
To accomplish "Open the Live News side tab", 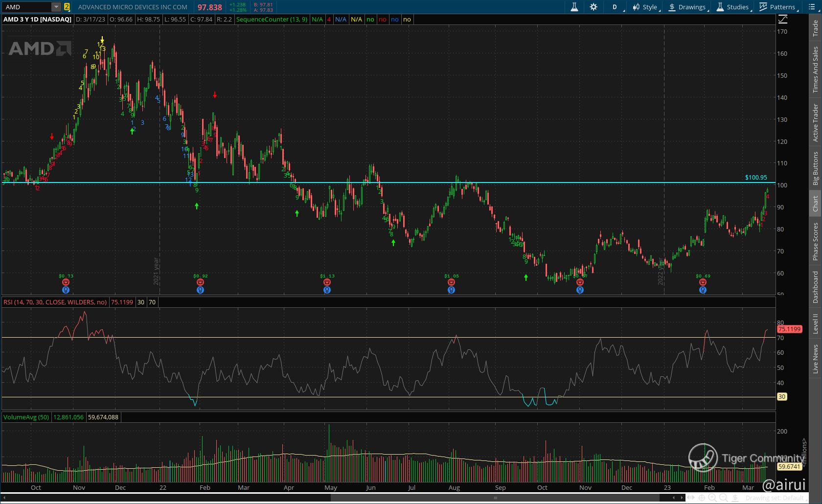I will point(815,359).
